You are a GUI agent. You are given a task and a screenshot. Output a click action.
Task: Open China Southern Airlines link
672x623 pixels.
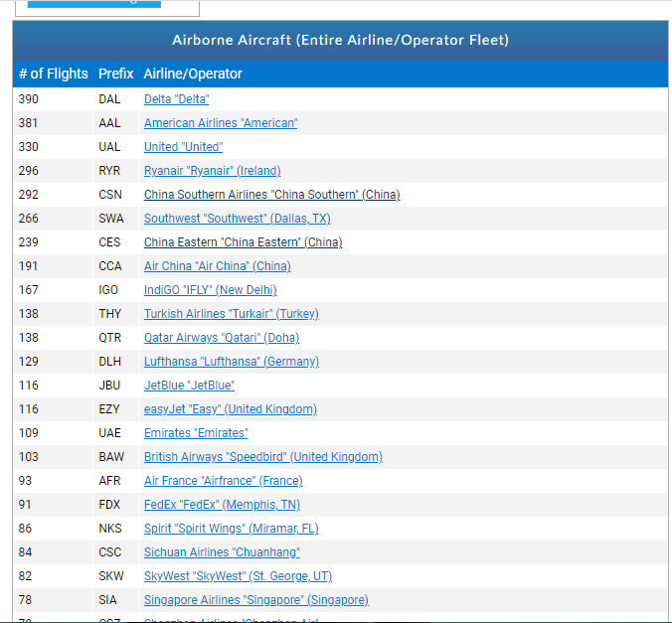tap(271, 195)
